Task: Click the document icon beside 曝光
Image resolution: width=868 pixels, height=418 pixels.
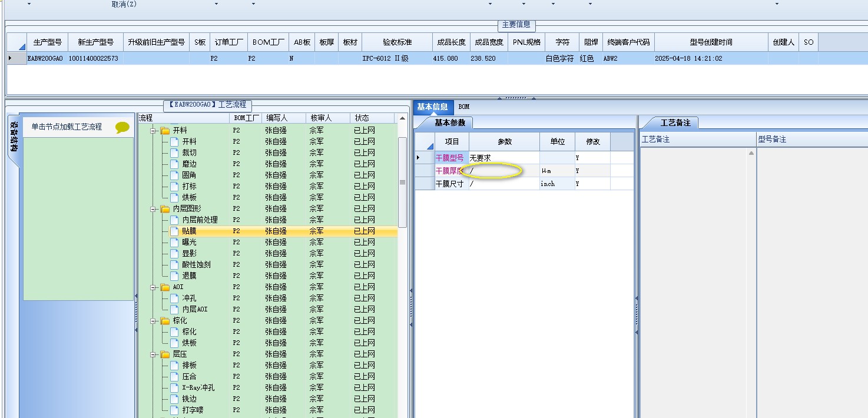Action: [174, 242]
